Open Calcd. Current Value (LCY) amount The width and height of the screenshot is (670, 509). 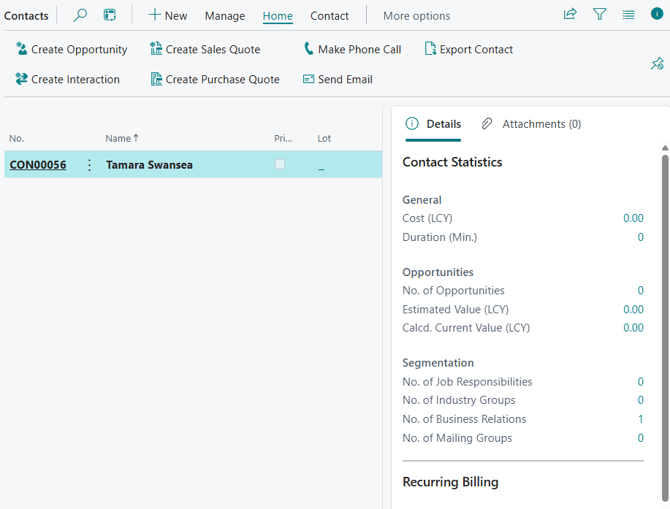point(633,327)
